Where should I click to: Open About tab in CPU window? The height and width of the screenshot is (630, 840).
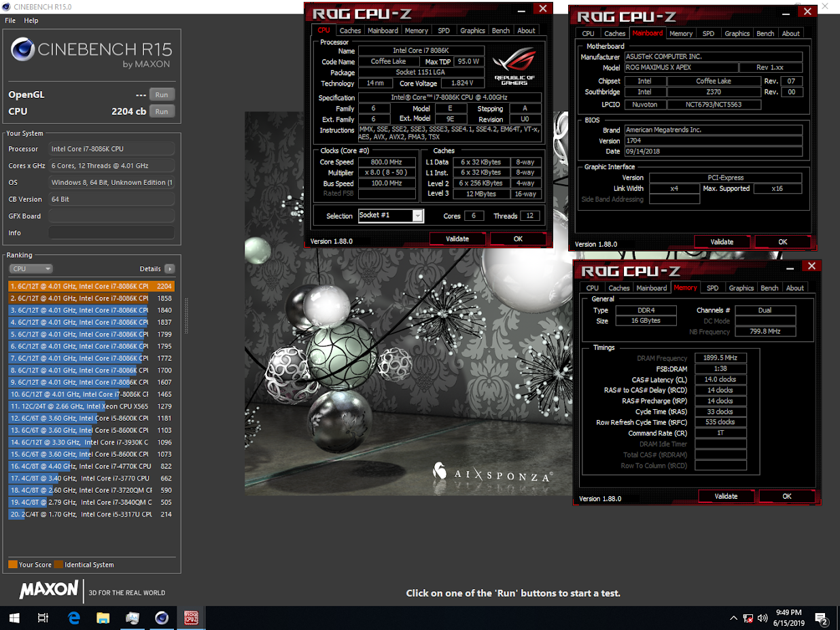(526, 30)
